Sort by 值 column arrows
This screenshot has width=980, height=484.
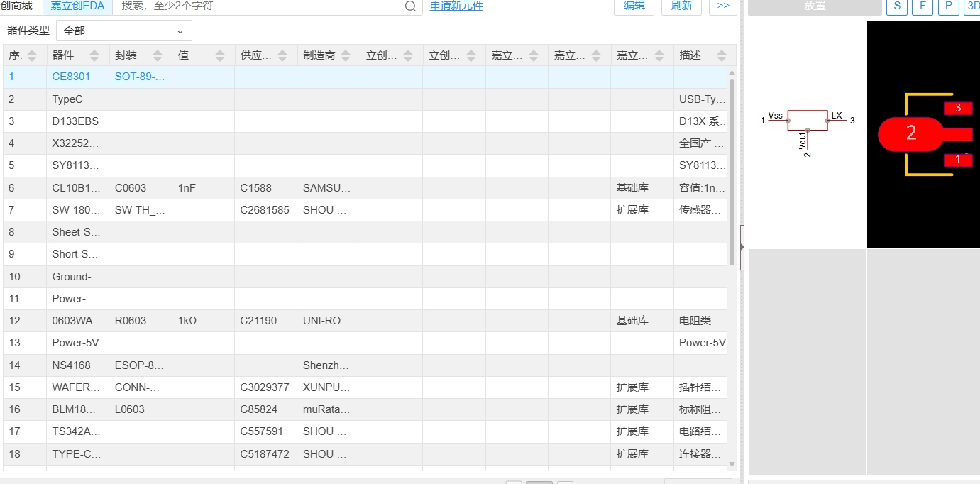[220, 55]
